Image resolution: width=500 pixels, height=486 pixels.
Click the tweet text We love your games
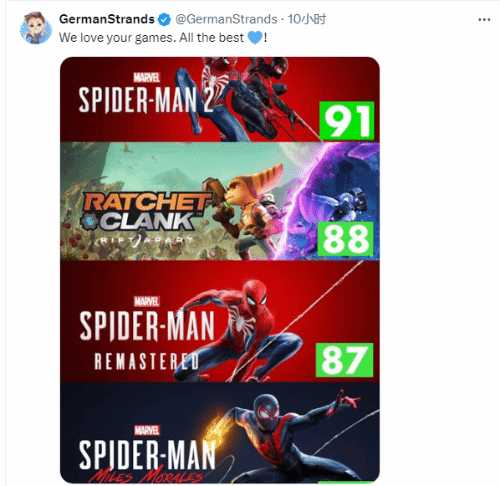coord(117,38)
